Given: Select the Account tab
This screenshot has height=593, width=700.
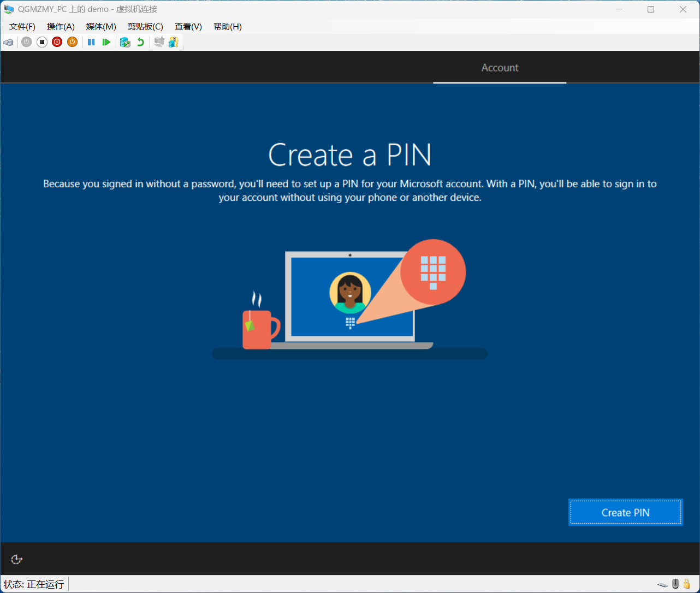Looking at the screenshot, I should 500,68.
